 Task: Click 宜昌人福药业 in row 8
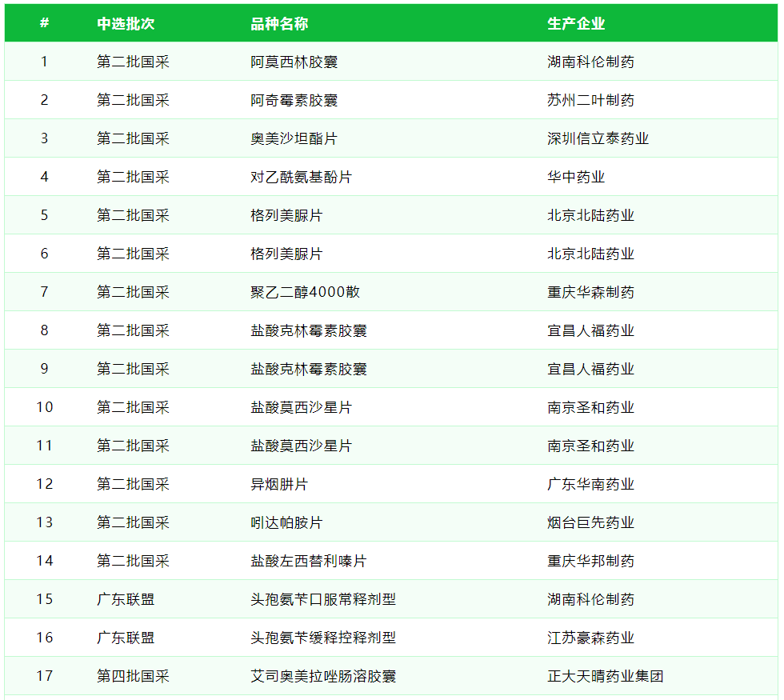click(590, 330)
